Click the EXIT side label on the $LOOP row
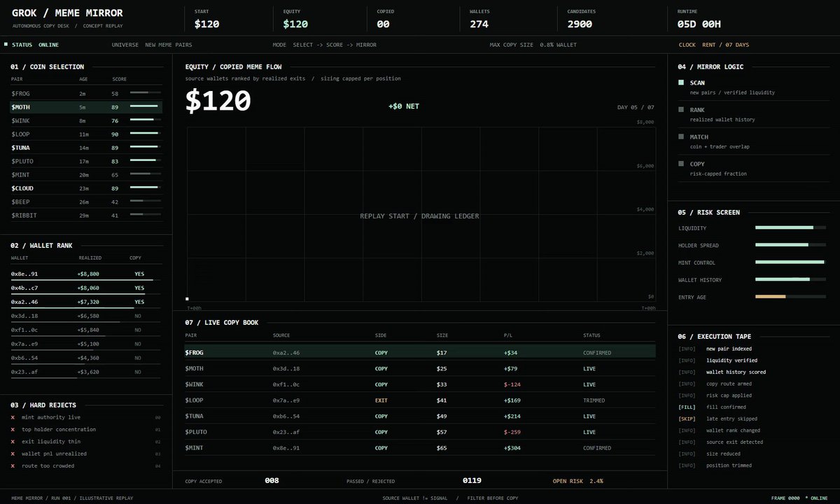The image size is (840, 504). point(381,400)
